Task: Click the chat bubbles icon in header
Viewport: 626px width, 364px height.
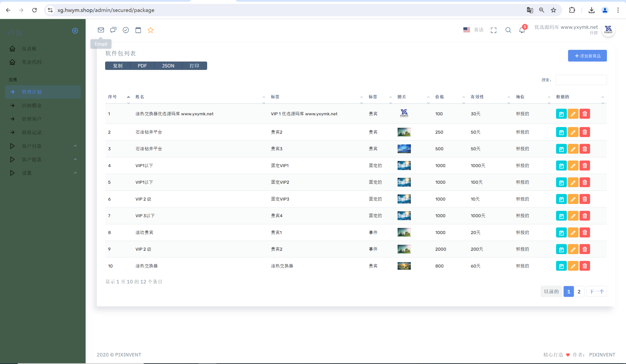Action: click(113, 30)
